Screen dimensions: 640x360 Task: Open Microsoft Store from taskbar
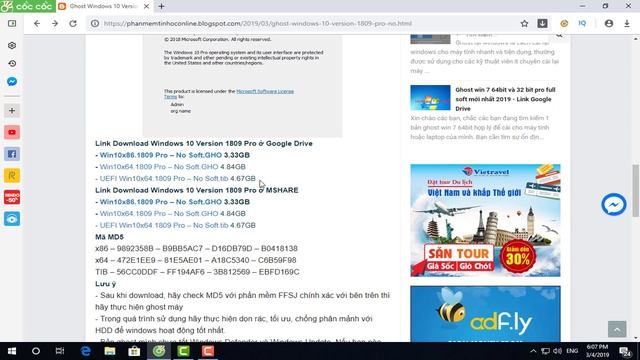(134, 351)
